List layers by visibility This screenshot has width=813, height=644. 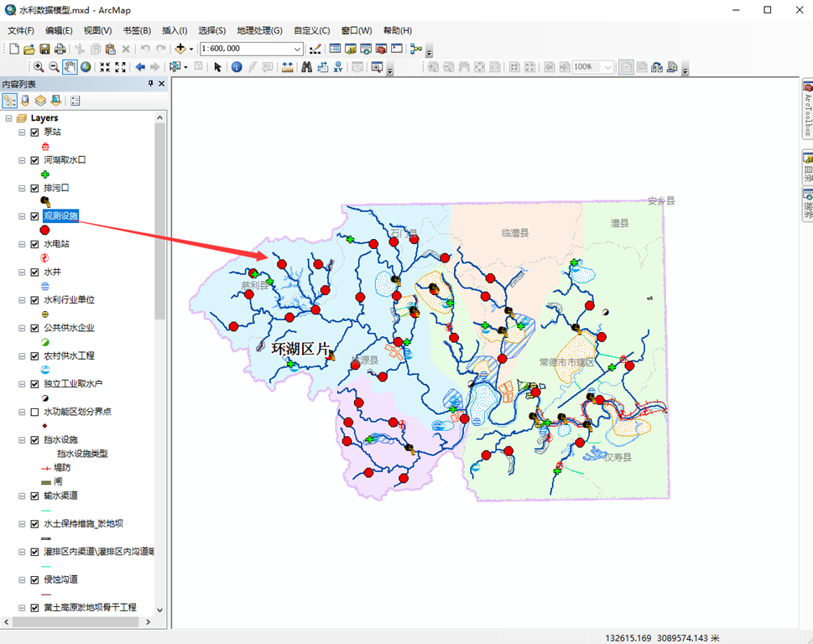[x=40, y=101]
